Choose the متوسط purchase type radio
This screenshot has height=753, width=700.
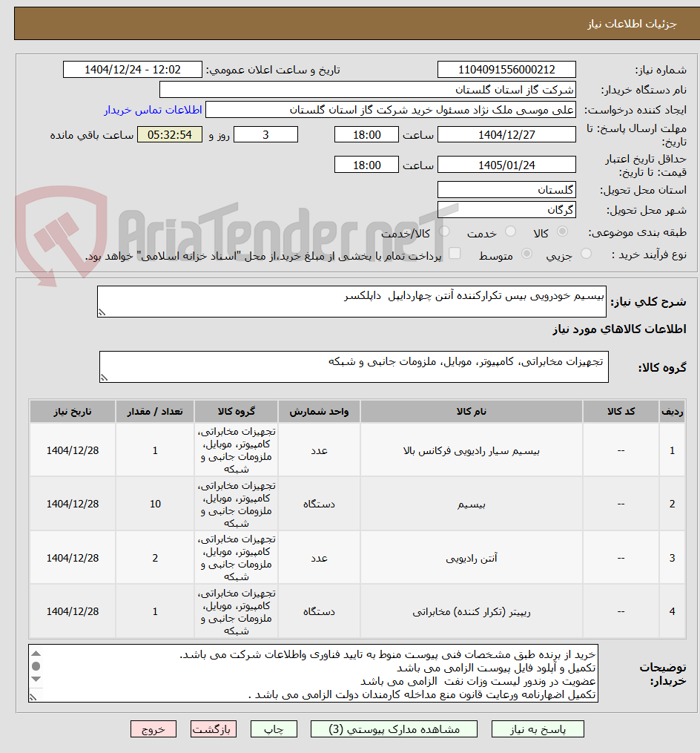[526, 254]
